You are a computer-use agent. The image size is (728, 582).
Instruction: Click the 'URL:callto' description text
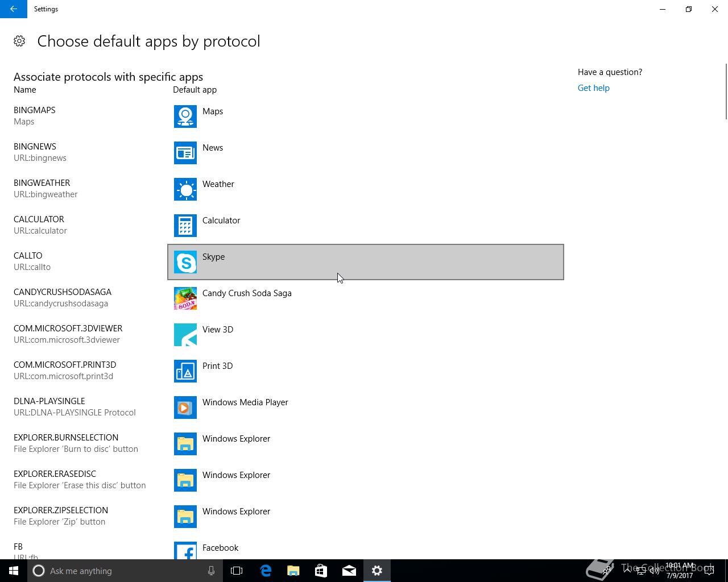(32, 267)
